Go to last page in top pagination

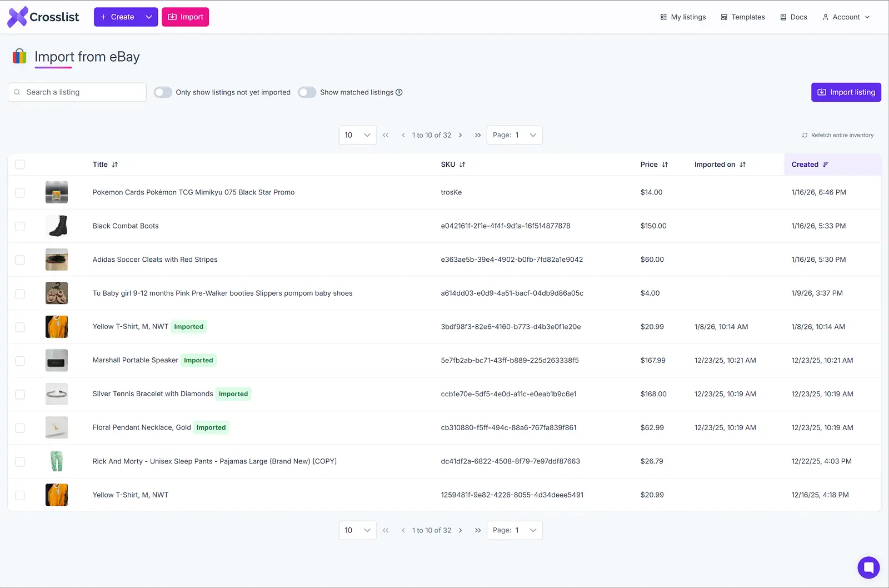[x=477, y=135]
